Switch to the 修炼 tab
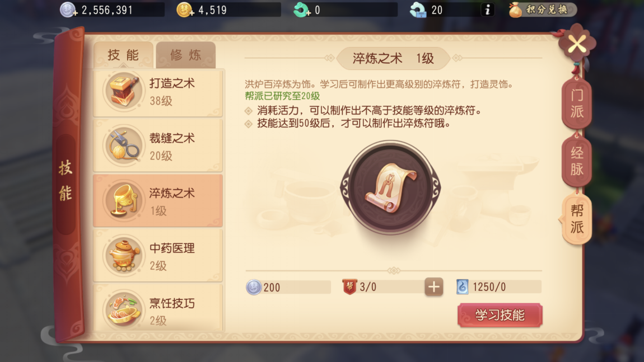The width and height of the screenshot is (644, 362). tap(186, 55)
